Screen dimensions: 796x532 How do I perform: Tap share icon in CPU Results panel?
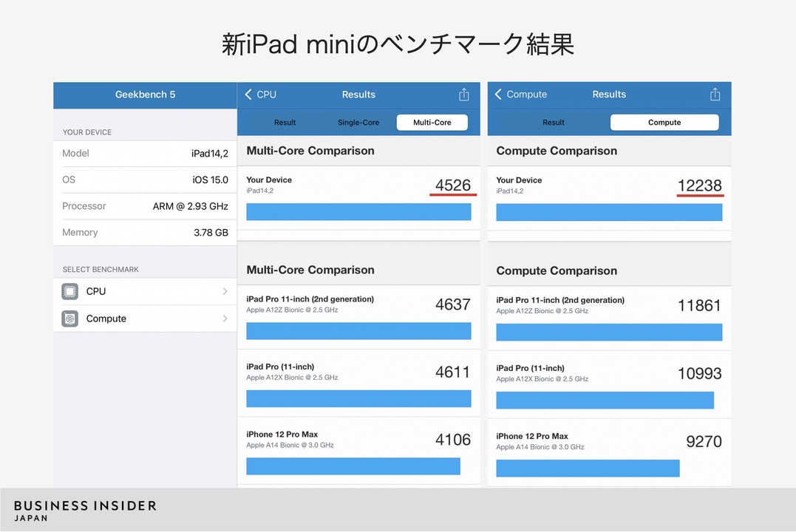pos(464,95)
